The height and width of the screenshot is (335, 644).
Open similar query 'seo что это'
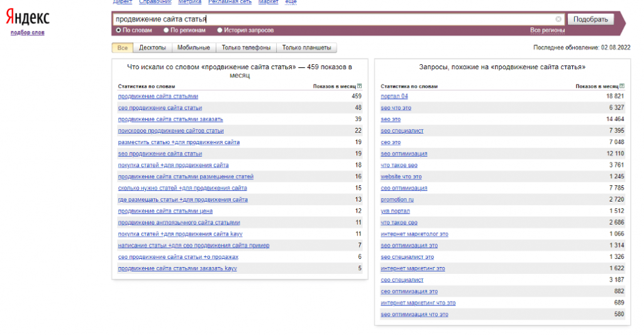click(x=396, y=108)
